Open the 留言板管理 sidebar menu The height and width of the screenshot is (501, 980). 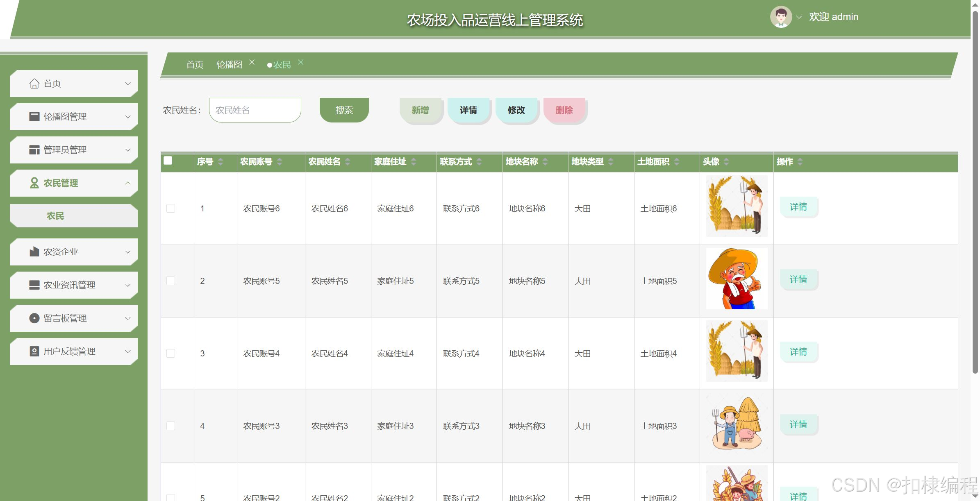pyautogui.click(x=74, y=318)
